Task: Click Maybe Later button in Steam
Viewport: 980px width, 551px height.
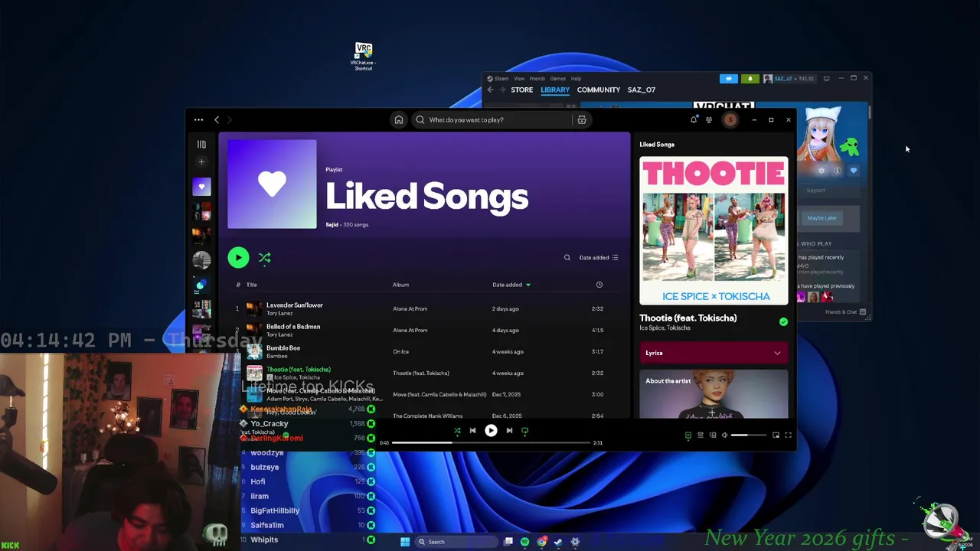Action: point(822,218)
